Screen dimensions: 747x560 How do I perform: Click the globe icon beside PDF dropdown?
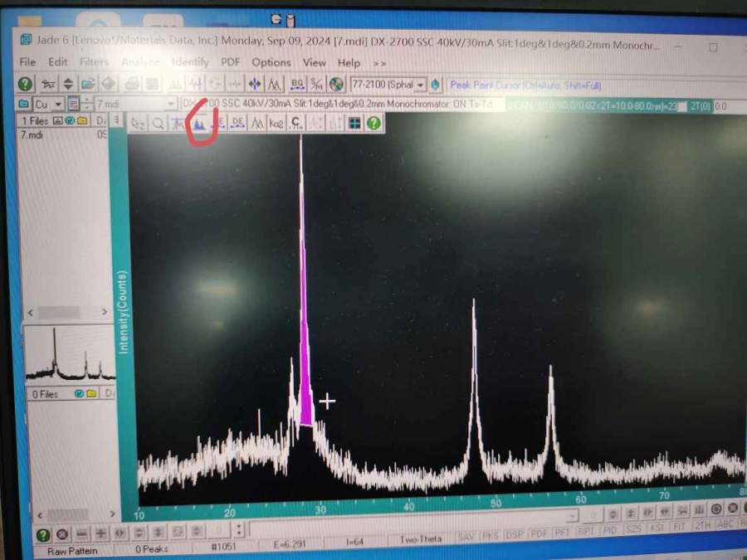[x=336, y=84]
